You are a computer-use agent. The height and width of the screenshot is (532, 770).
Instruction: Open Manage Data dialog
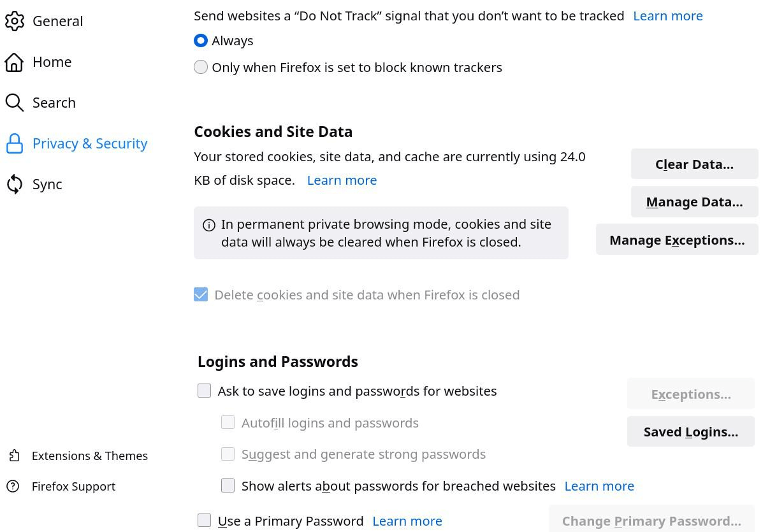click(694, 202)
